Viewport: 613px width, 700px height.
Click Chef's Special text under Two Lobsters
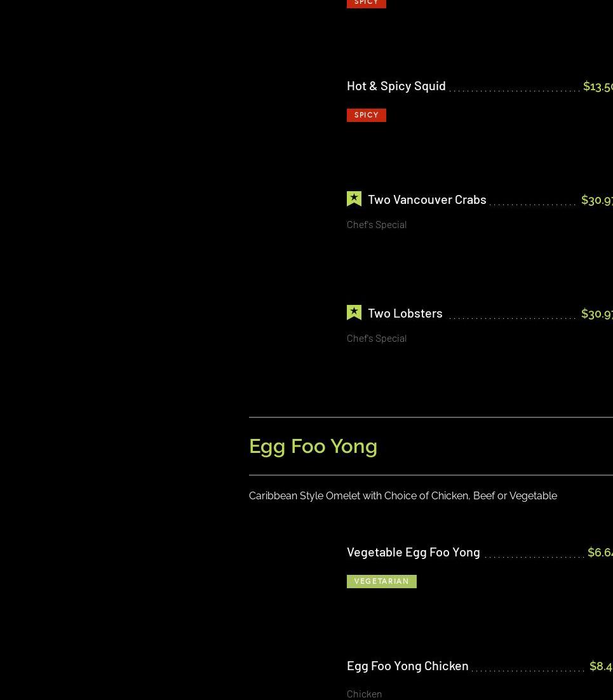(x=376, y=338)
